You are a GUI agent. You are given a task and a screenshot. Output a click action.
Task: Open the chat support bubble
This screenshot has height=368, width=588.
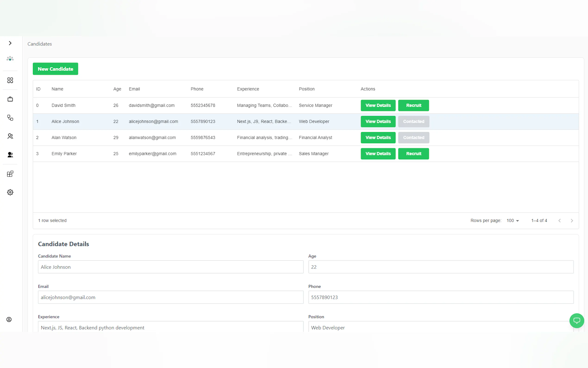(x=576, y=320)
